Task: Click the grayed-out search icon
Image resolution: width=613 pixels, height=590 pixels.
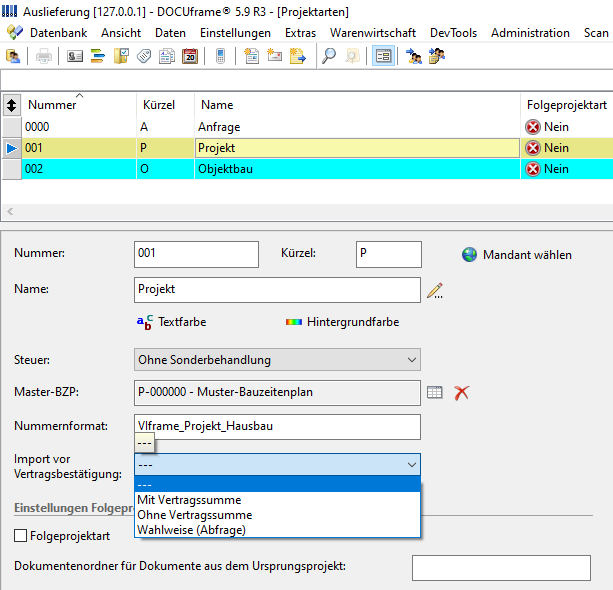Action: tap(352, 56)
